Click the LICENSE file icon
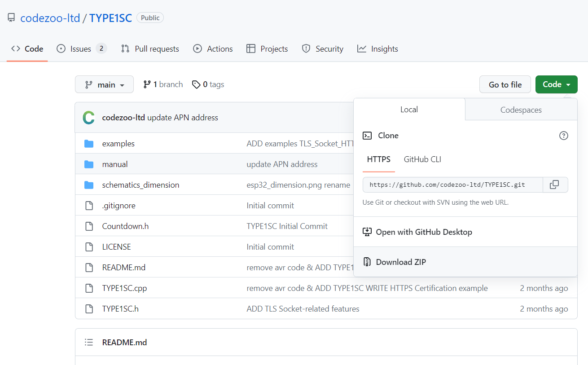 89,247
